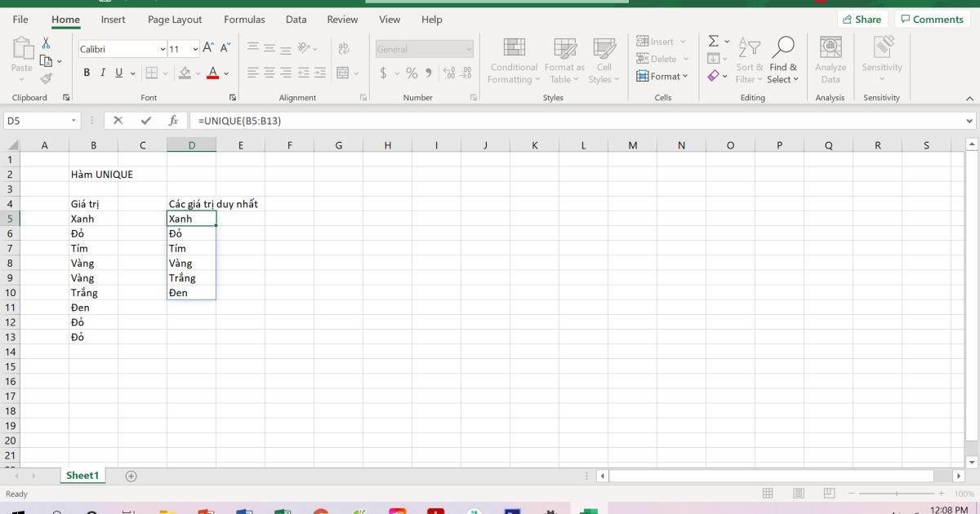Change font color using the red swatch
Image resolution: width=980 pixels, height=514 pixels.
point(214,73)
